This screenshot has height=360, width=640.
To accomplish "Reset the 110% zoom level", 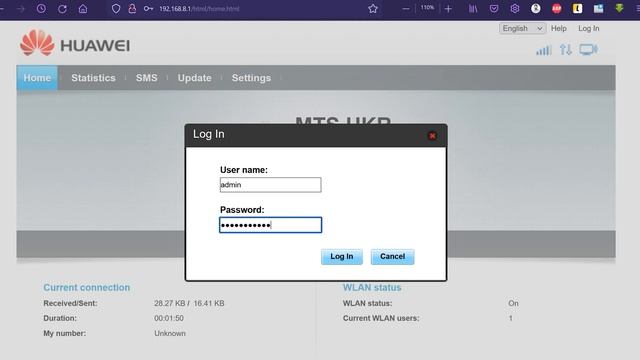I will coord(427,8).
